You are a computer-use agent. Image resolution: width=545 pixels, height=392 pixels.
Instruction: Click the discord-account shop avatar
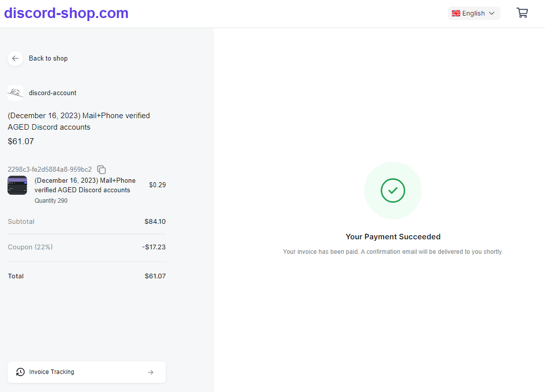[x=16, y=93]
